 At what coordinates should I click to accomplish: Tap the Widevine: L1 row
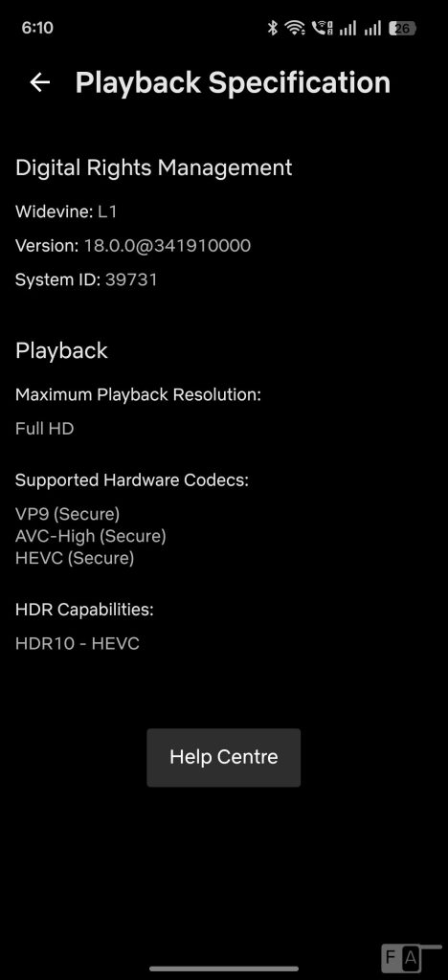point(66,212)
